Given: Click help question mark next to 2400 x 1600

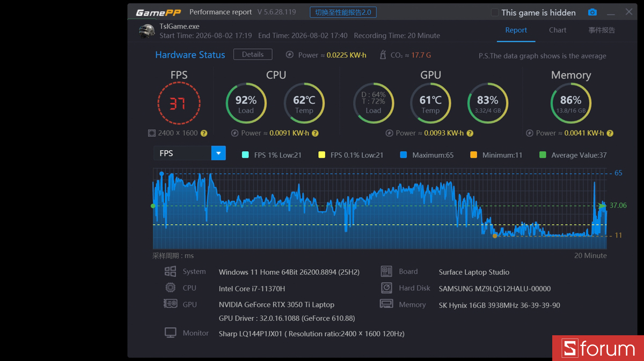Looking at the screenshot, I should [204, 133].
